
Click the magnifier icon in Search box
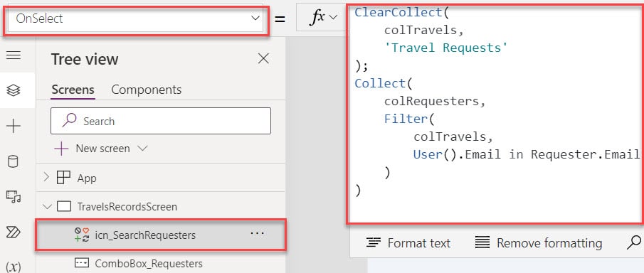click(x=69, y=120)
